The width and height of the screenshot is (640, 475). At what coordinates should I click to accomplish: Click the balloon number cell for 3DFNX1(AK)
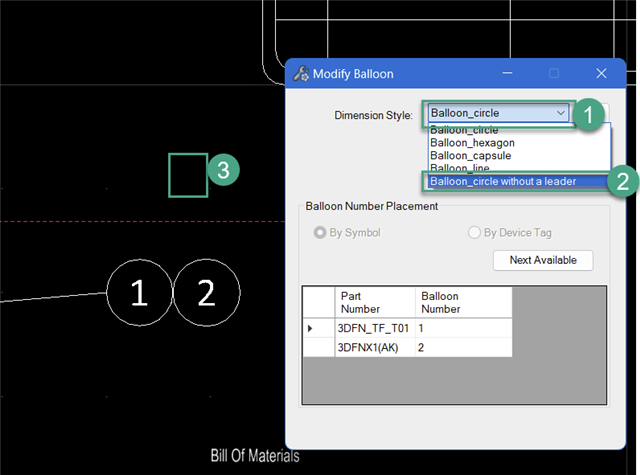(463, 346)
